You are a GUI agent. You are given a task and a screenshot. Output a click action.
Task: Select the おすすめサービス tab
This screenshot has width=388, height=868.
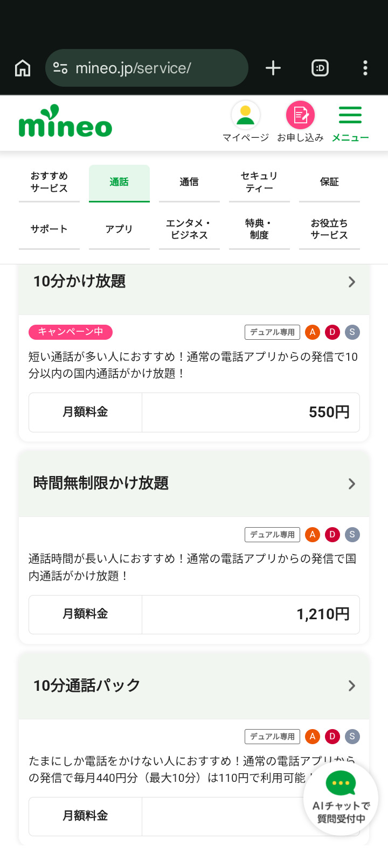pos(49,183)
